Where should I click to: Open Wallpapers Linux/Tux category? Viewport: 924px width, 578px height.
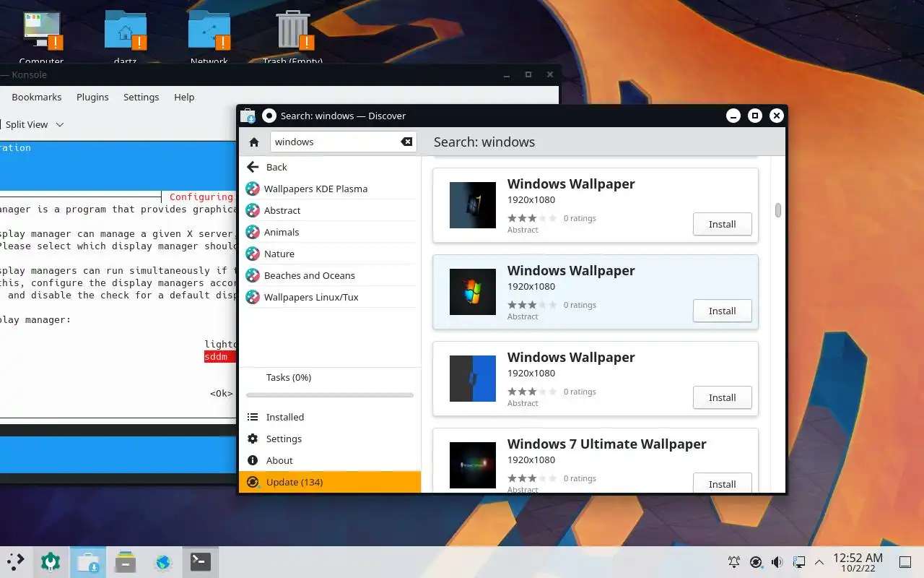330,297
